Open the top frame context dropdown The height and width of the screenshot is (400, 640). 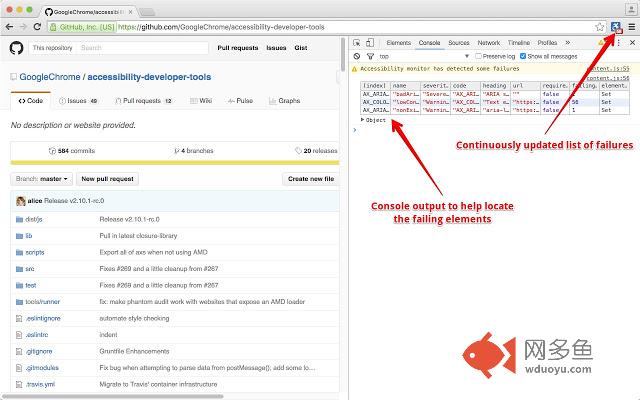coord(424,56)
